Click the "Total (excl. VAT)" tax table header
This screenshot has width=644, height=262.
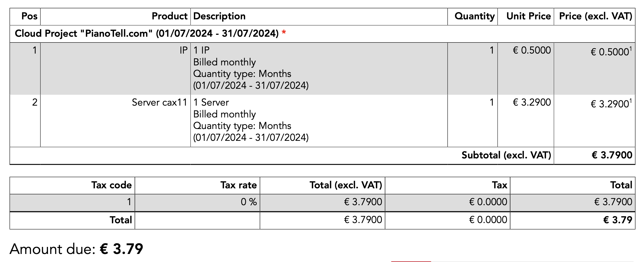346,185
